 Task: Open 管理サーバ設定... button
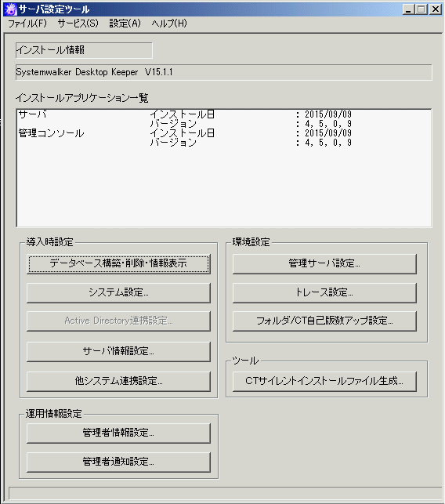pos(324,264)
